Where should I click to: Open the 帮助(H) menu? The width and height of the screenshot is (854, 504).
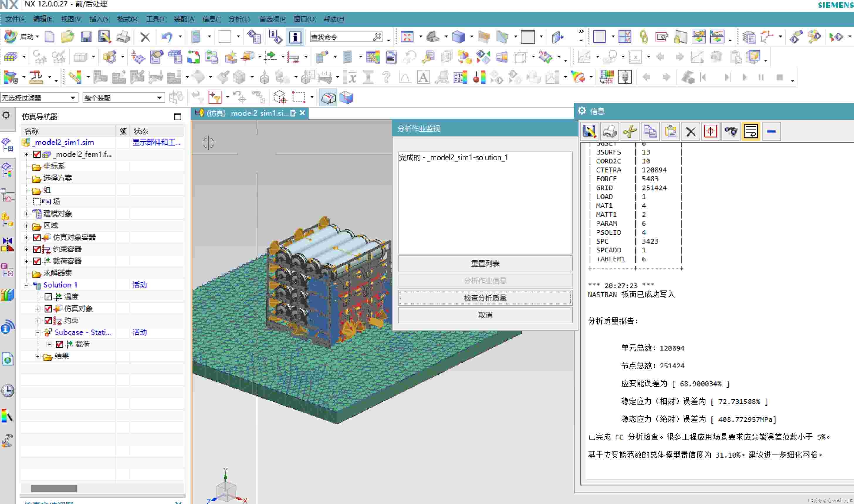pos(334,19)
